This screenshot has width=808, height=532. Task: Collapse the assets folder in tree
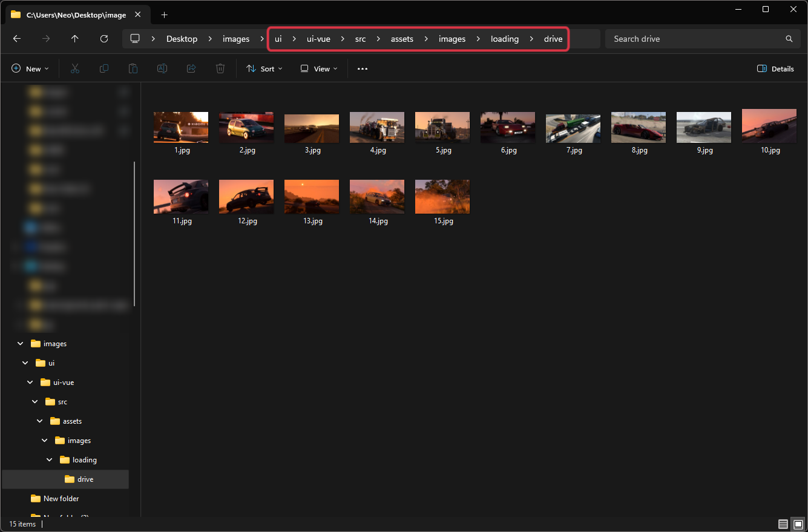click(x=40, y=421)
